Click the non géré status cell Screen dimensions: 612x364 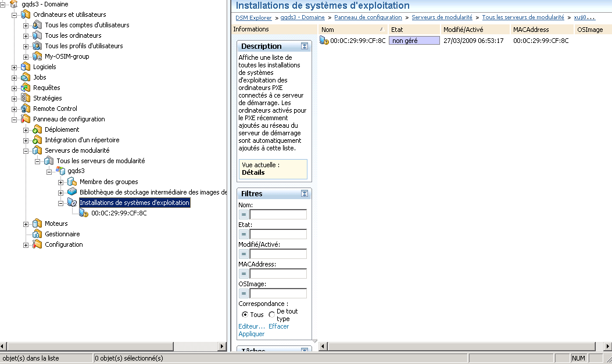pos(414,41)
